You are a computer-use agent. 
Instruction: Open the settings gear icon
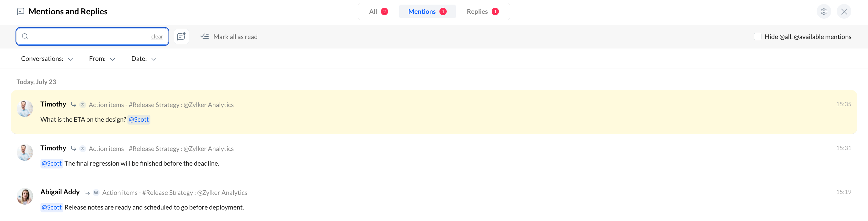tap(824, 11)
